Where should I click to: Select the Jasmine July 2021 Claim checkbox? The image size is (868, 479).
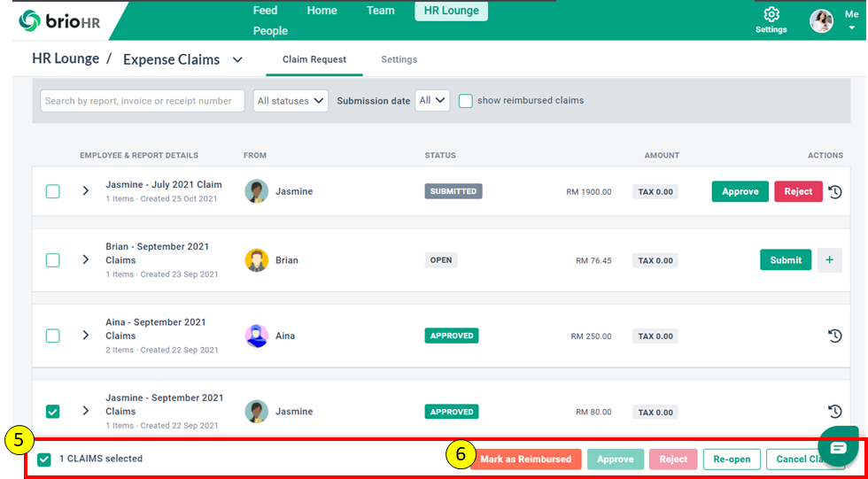[52, 191]
